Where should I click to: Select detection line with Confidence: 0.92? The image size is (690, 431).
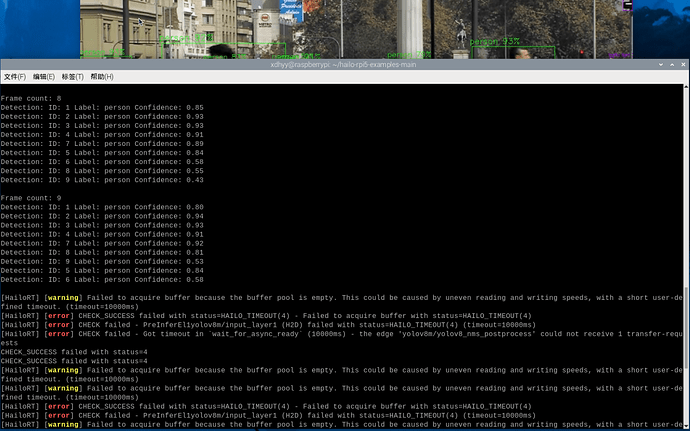click(102, 243)
